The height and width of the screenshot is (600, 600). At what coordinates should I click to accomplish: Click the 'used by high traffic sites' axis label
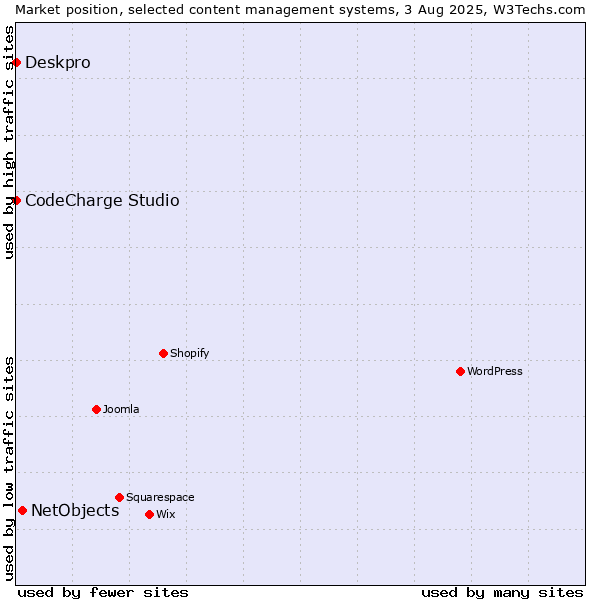(9, 142)
